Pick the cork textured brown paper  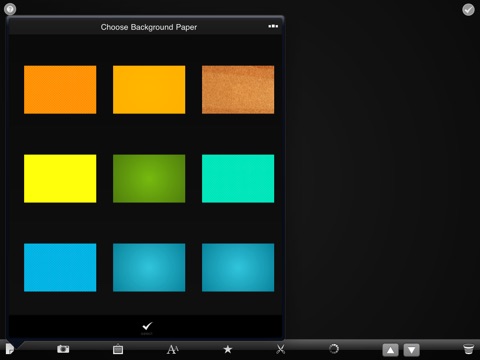(x=238, y=90)
